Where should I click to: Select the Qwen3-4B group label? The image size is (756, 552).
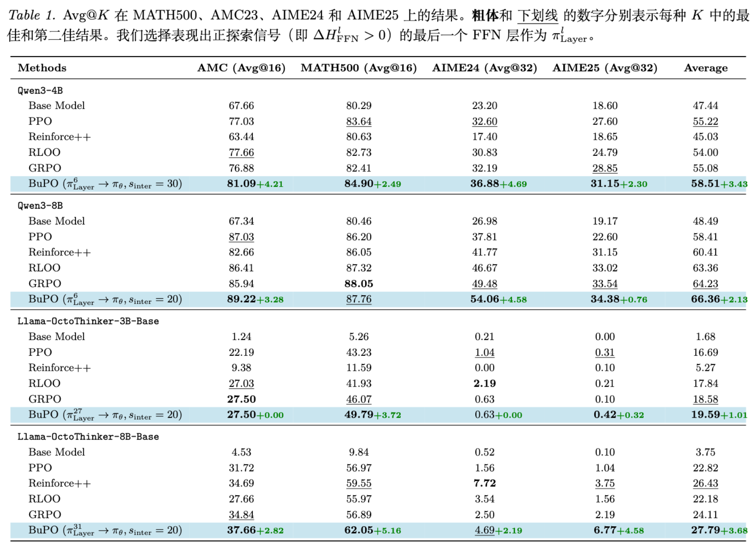pyautogui.click(x=40, y=91)
